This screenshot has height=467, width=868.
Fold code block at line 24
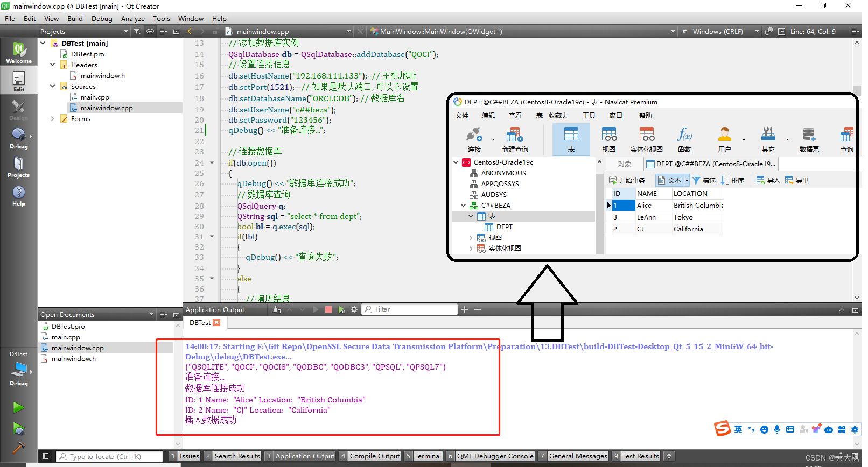[x=212, y=163]
